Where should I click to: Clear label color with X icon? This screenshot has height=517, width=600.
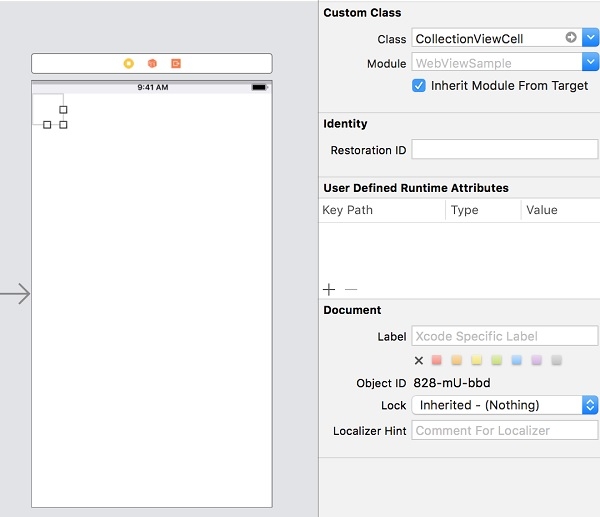pos(419,360)
